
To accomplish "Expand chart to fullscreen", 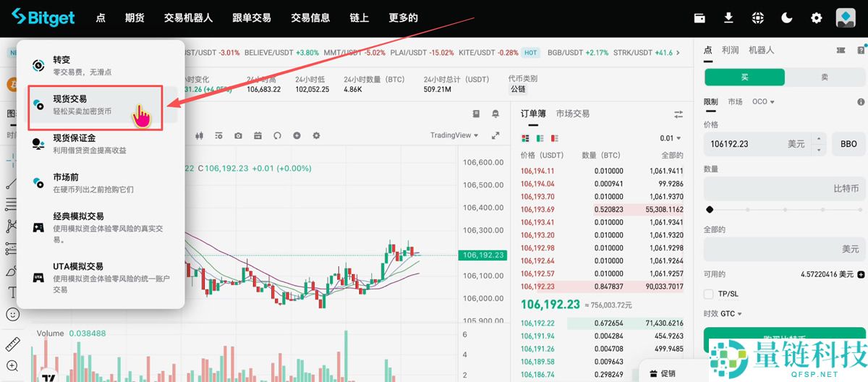I will click(x=495, y=135).
